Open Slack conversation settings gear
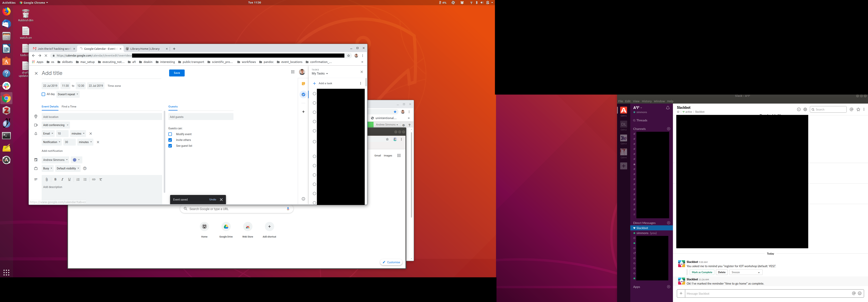Screen dimensions: 868x302 (805, 109)
